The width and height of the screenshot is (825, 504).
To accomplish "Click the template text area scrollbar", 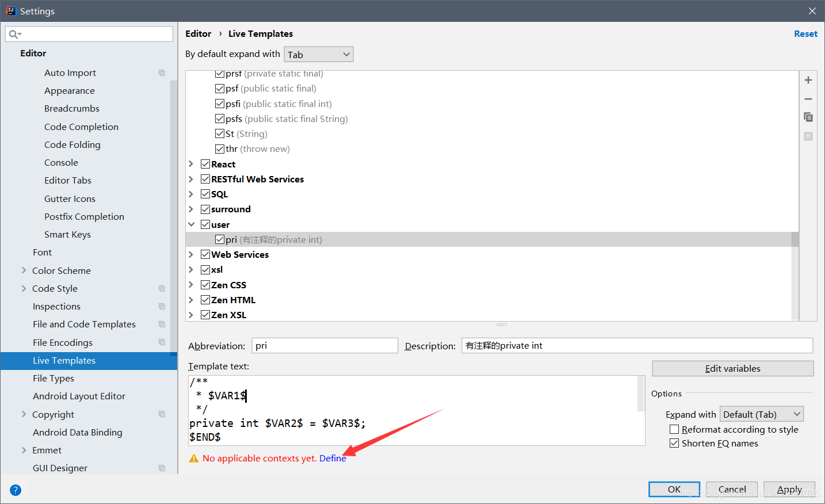I will [641, 394].
